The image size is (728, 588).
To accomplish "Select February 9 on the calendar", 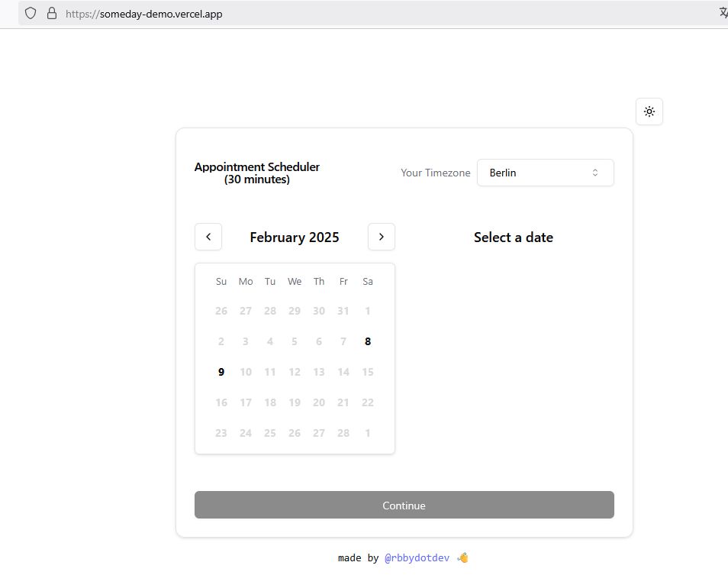I will click(221, 372).
